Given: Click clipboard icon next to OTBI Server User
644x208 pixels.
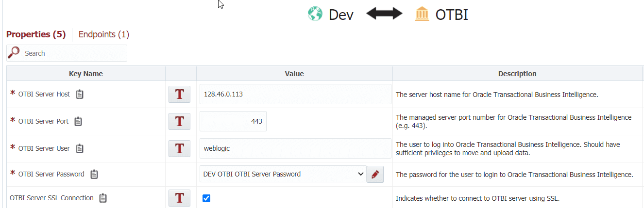Looking at the screenshot, I should pyautogui.click(x=80, y=148).
